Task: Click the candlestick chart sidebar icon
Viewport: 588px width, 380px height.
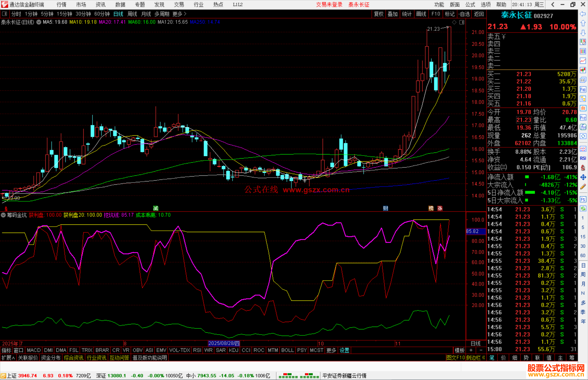Action: [x=583, y=70]
